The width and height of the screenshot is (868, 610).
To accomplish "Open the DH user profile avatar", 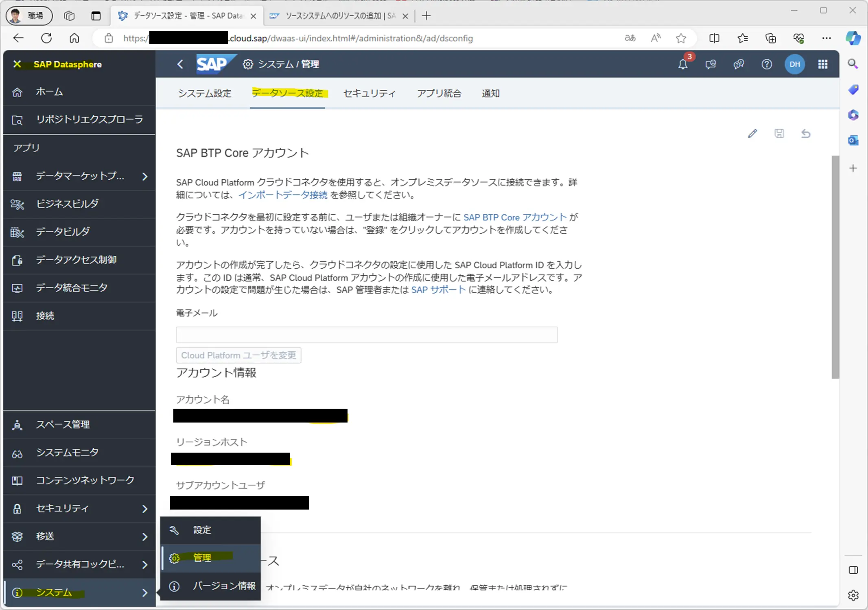I will click(x=794, y=64).
